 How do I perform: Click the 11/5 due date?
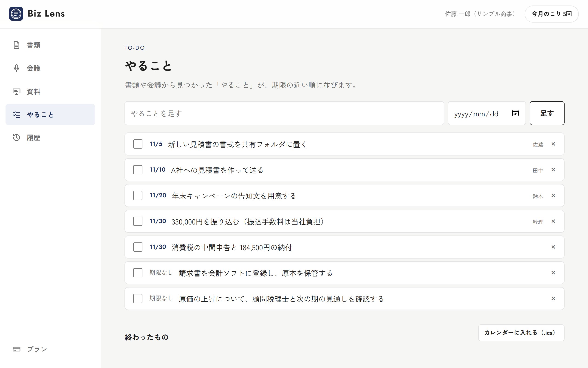[156, 144]
